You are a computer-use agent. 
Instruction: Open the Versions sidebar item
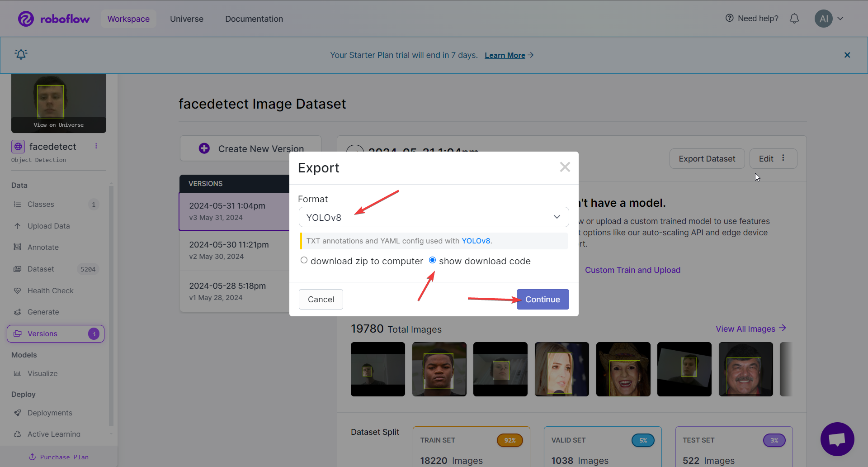56,334
